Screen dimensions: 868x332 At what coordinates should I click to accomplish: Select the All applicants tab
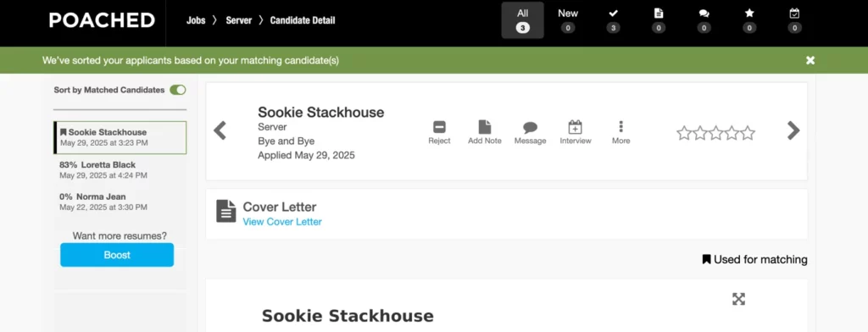[522, 20]
